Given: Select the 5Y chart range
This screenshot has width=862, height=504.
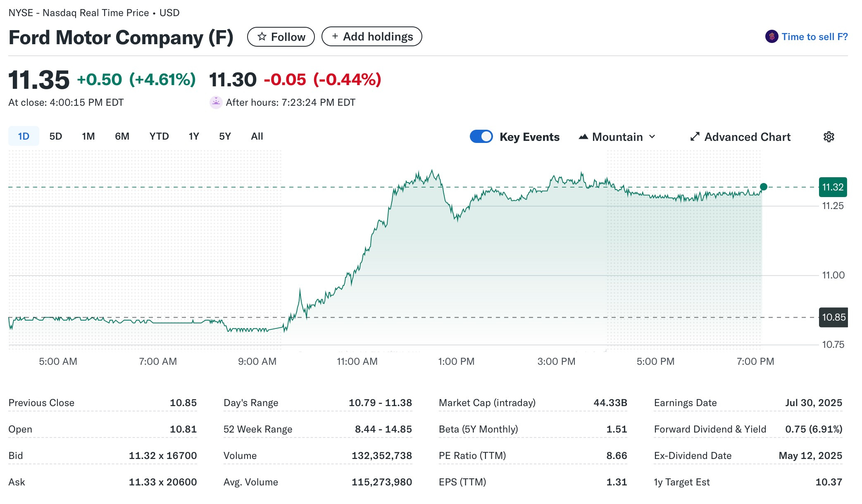Looking at the screenshot, I should tap(225, 136).
